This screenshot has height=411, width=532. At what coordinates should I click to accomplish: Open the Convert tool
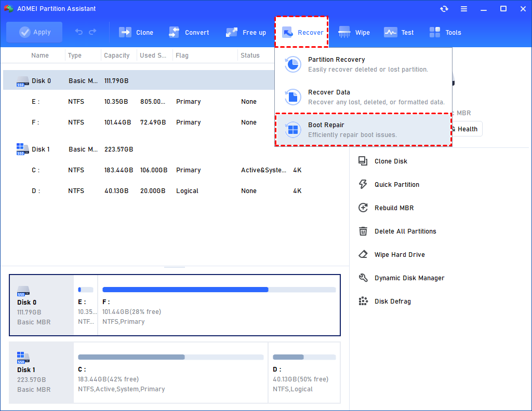[x=189, y=32]
